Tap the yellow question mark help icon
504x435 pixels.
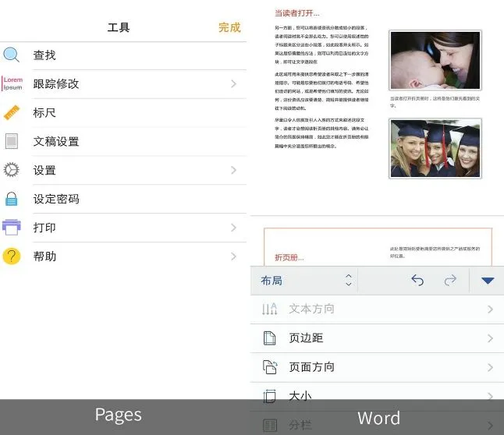pos(12,256)
